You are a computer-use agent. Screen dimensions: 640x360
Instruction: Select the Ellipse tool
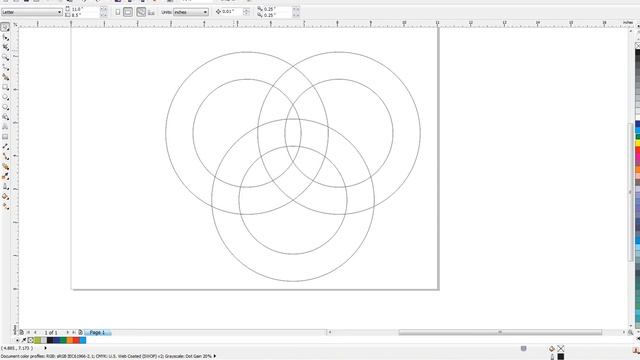pos(5,97)
